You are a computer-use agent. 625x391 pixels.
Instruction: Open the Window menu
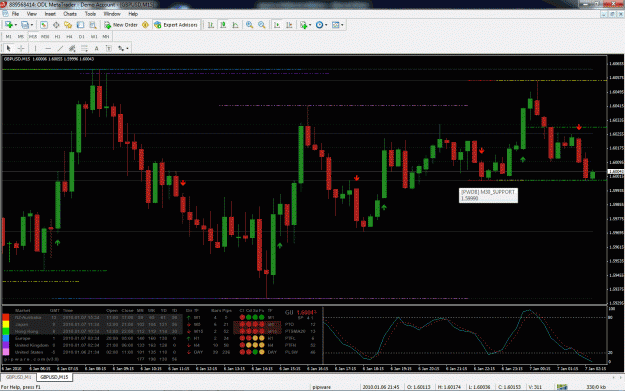(x=112, y=14)
